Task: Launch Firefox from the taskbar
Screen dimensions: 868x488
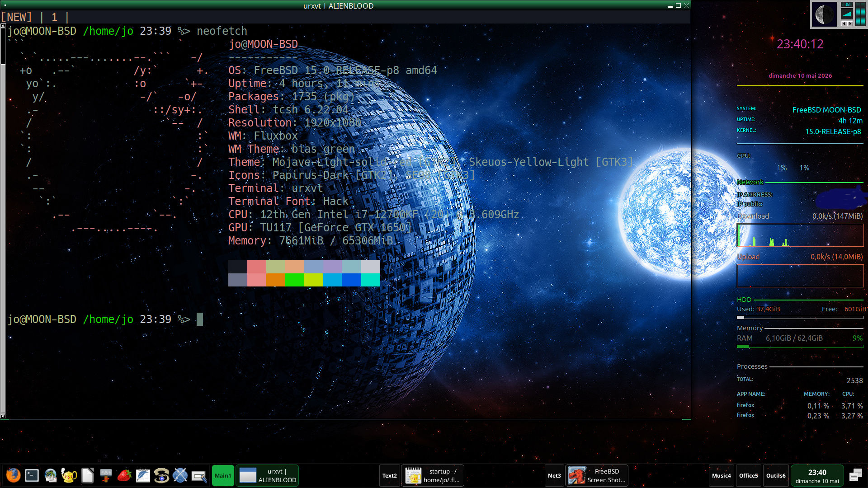Action: [13, 475]
